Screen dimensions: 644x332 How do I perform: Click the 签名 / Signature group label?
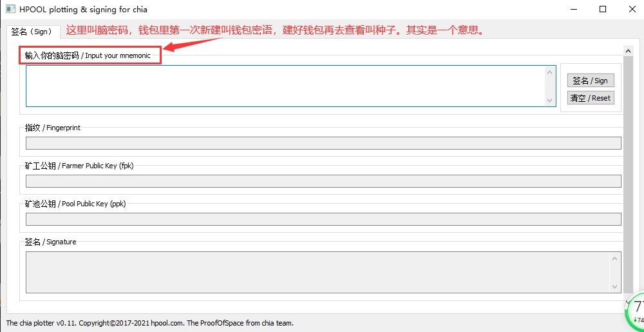click(50, 242)
